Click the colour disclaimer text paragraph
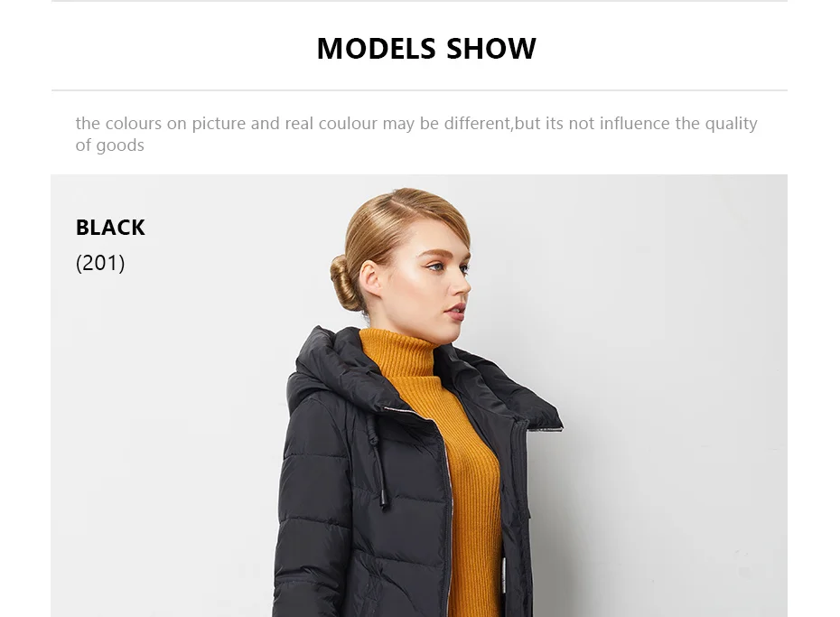 (416, 134)
